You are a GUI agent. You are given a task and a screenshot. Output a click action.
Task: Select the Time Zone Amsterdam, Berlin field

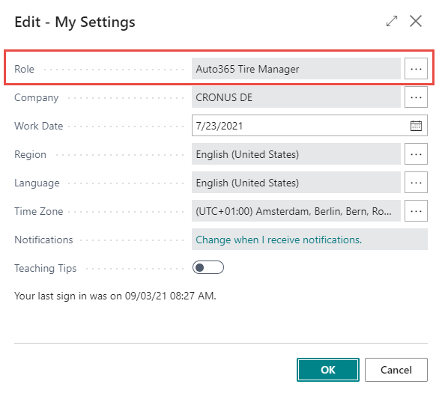click(296, 211)
